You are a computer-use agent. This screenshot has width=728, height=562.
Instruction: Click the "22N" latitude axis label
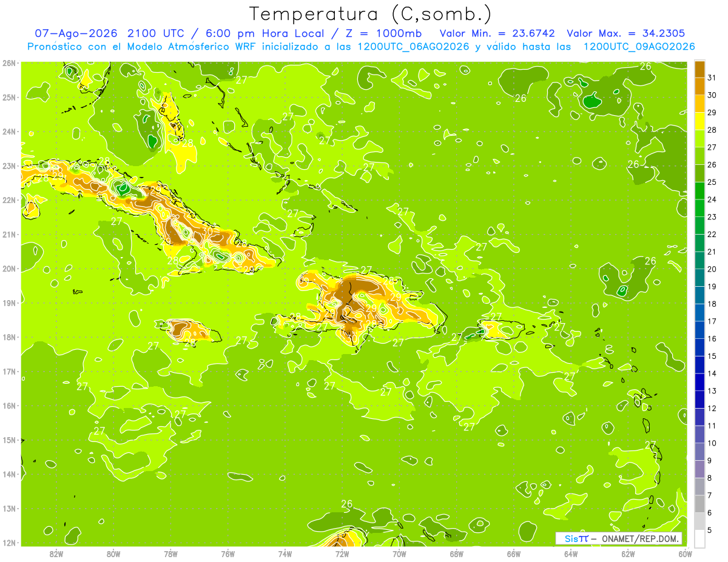click(9, 200)
